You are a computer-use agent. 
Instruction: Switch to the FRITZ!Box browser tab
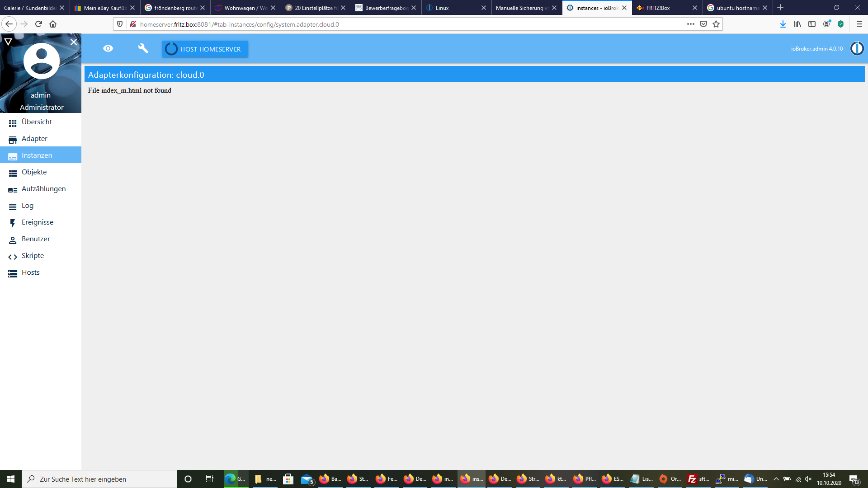[667, 8]
